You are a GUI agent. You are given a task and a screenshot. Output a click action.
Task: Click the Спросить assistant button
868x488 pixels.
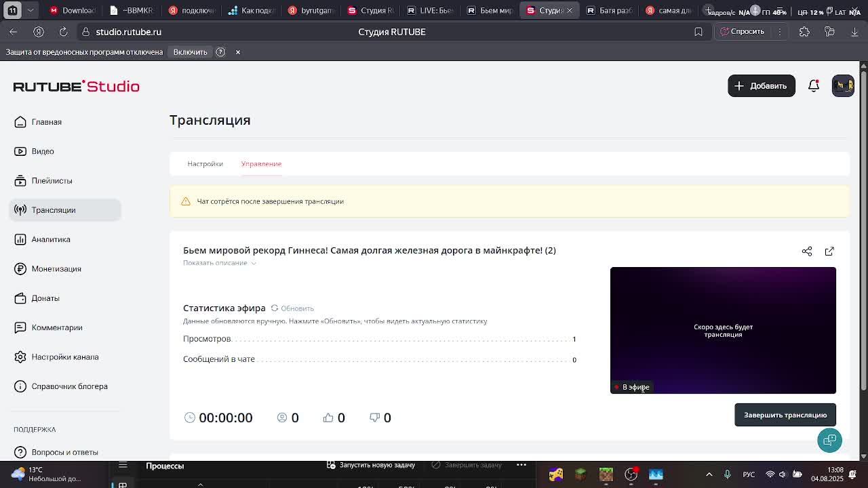pyautogui.click(x=742, y=32)
